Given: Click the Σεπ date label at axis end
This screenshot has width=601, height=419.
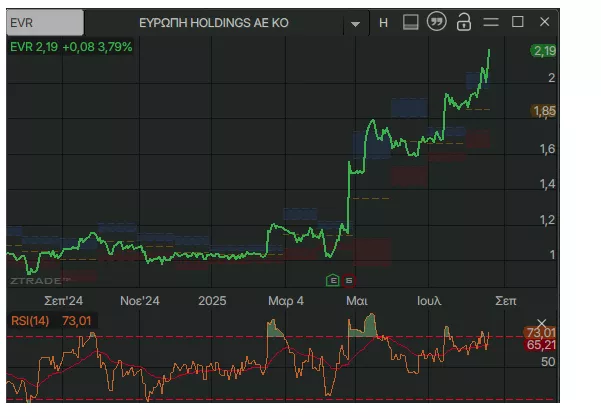Looking at the screenshot, I should 506,301.
